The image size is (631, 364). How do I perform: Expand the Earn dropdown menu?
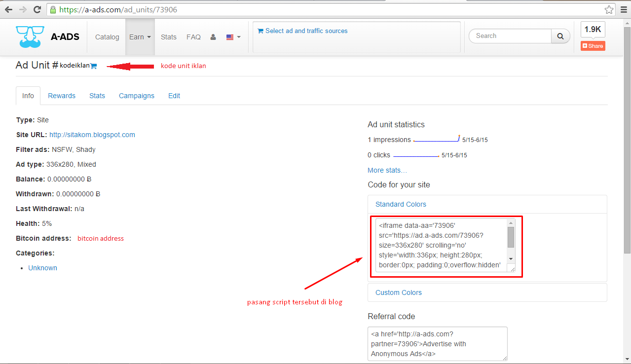point(140,37)
